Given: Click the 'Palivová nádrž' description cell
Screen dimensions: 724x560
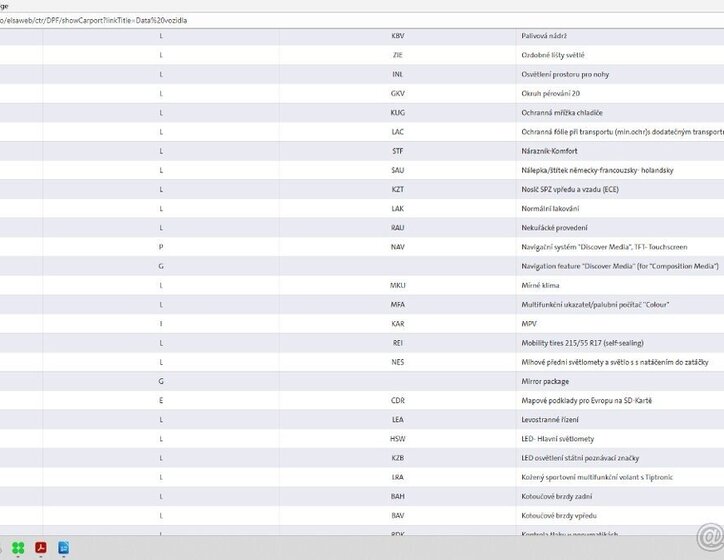Looking at the screenshot, I should point(544,36).
